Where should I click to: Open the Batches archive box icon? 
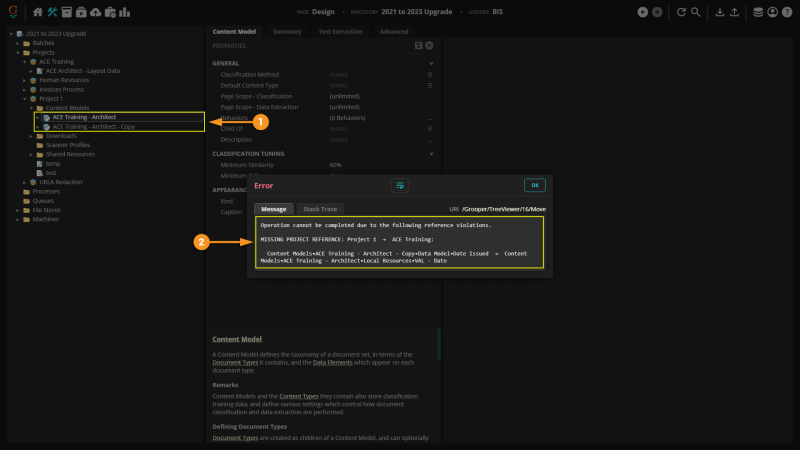pos(66,12)
